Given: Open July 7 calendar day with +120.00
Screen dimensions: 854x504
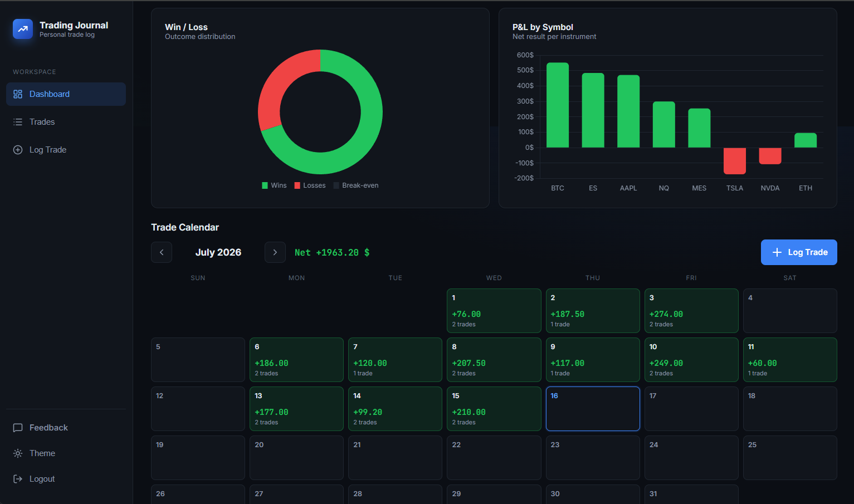Looking at the screenshot, I should click(x=395, y=360).
